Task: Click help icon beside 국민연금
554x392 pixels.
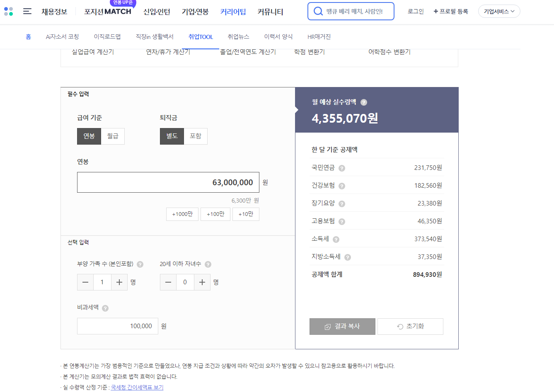Action: click(x=342, y=168)
